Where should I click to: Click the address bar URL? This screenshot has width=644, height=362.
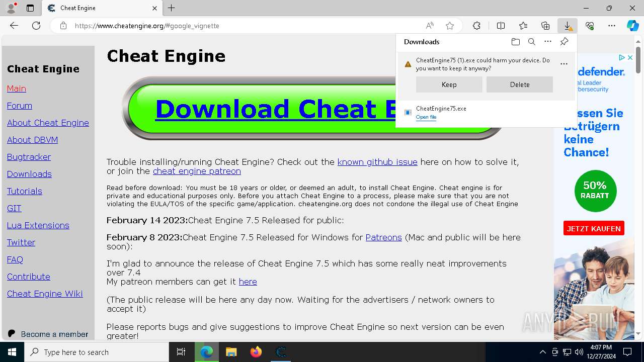pos(147,26)
